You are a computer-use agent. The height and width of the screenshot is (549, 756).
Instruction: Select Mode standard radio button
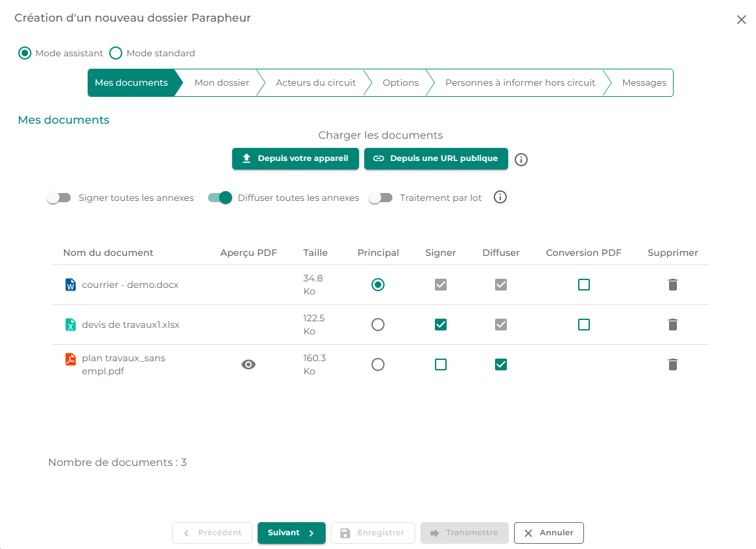(x=116, y=53)
